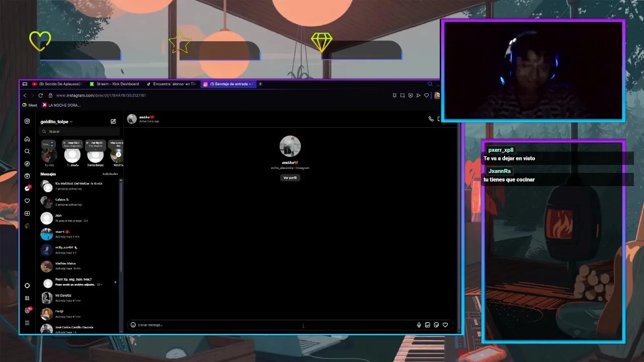Click pxerr_xp8 username in stream chat
The image size is (644, 362).
501,150
